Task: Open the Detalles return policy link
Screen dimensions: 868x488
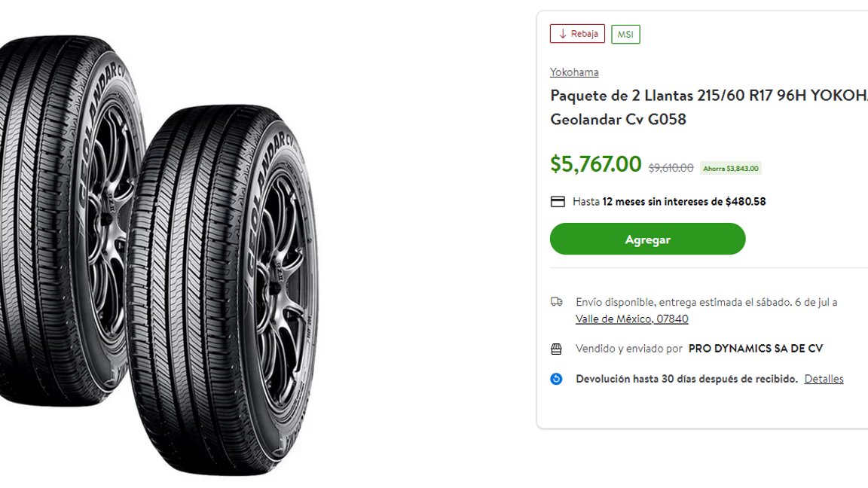Action: pyautogui.click(x=824, y=379)
